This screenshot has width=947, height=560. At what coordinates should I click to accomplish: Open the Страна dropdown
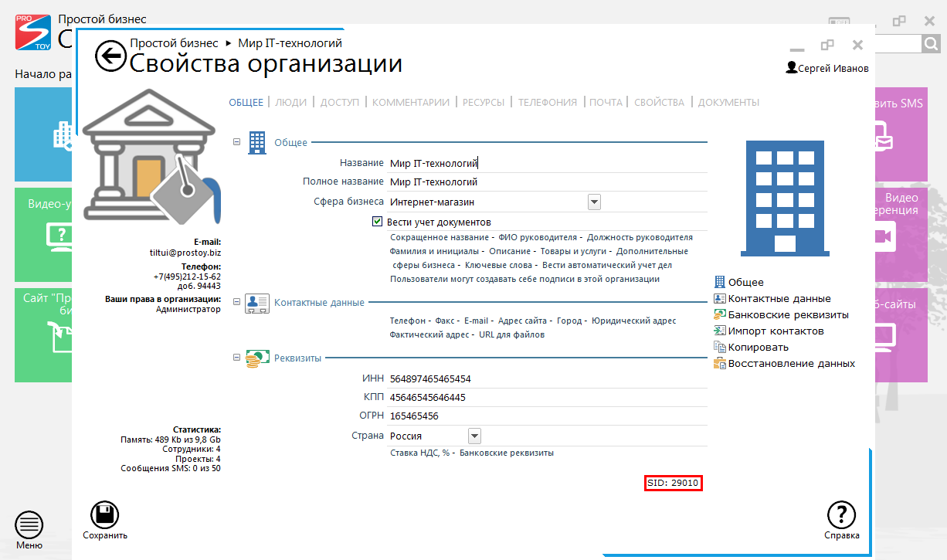pyautogui.click(x=474, y=436)
